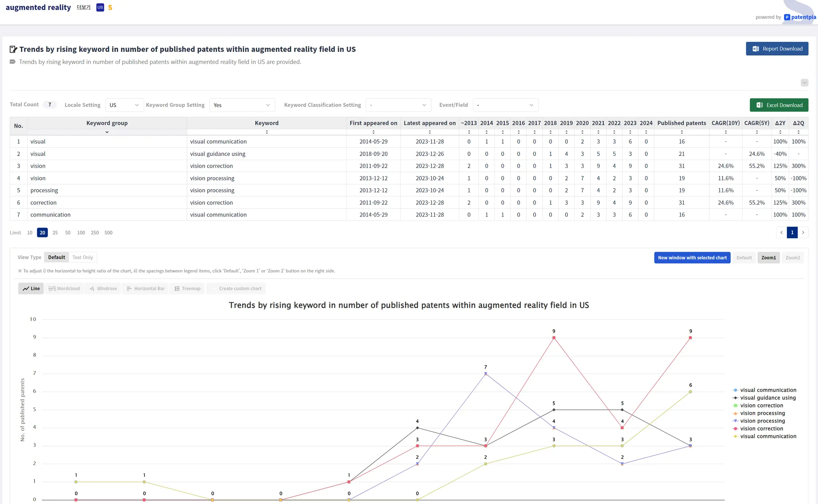Switch to Windrose chart type
Image resolution: width=818 pixels, height=504 pixels.
click(103, 289)
